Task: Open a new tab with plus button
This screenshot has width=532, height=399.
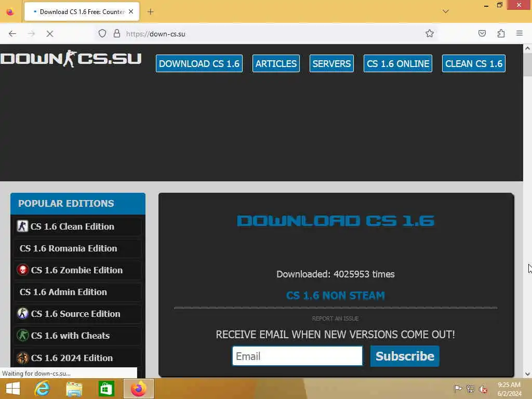Action: click(x=151, y=12)
